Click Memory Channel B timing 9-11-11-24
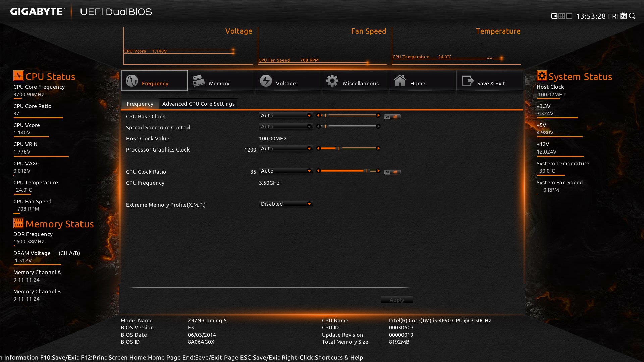Screen dimensions: 644x362 point(26,299)
